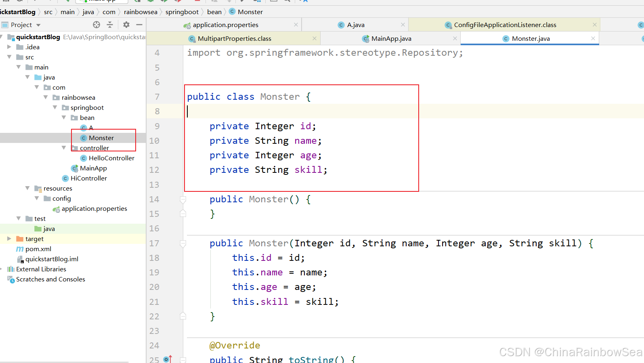
Task: Hide the Project panel with minus icon
Action: (x=139, y=25)
